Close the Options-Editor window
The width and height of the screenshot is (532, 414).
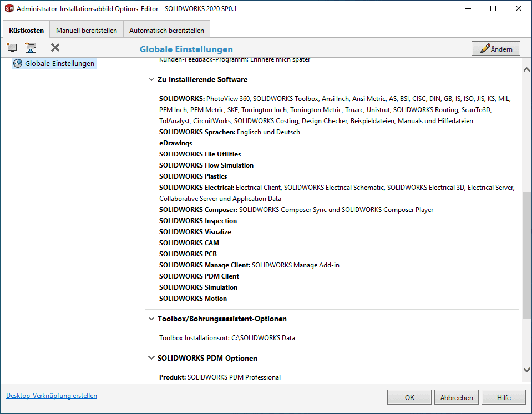coord(519,8)
